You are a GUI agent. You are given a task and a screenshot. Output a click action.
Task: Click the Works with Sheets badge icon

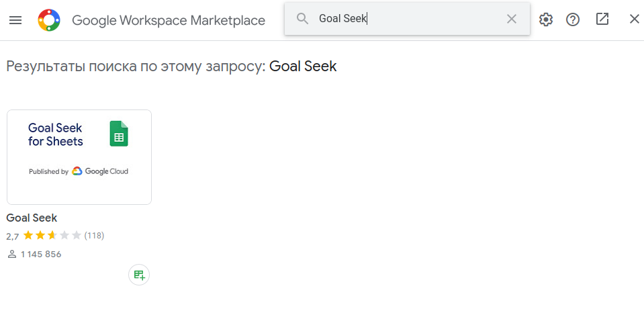[x=139, y=275]
